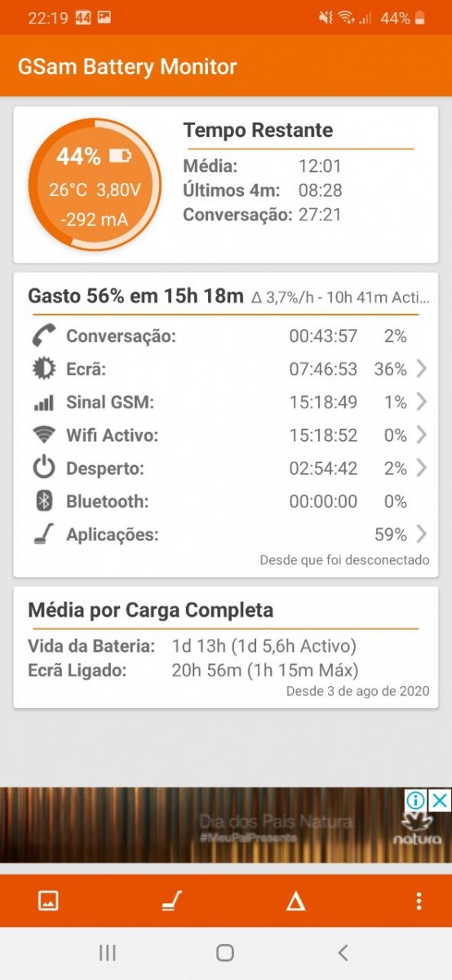
Task: Tap the power icon beside Desperto
Action: (43, 468)
